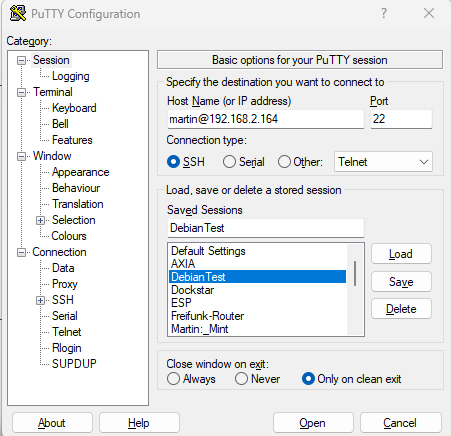The image size is (451, 436).
Task: Load the selected saved session
Action: [401, 254]
